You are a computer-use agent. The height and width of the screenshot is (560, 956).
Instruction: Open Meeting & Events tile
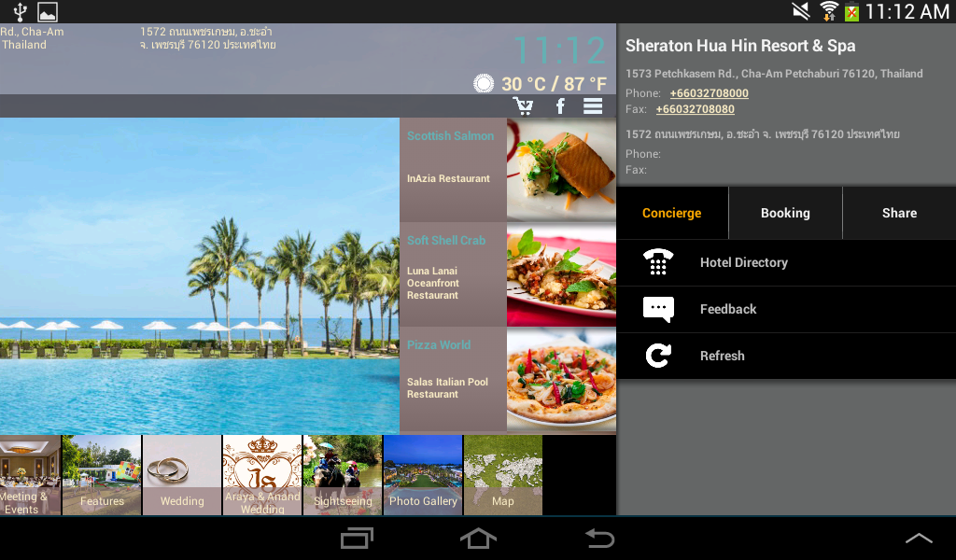30,475
